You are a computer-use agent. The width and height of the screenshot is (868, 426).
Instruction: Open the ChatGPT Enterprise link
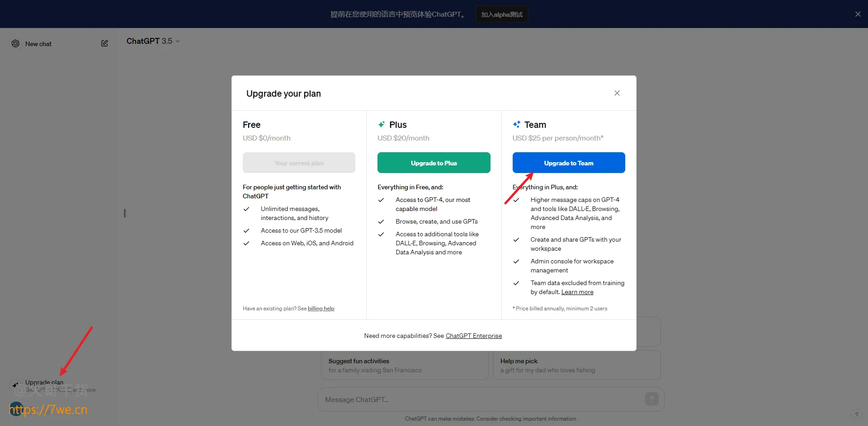(x=473, y=336)
